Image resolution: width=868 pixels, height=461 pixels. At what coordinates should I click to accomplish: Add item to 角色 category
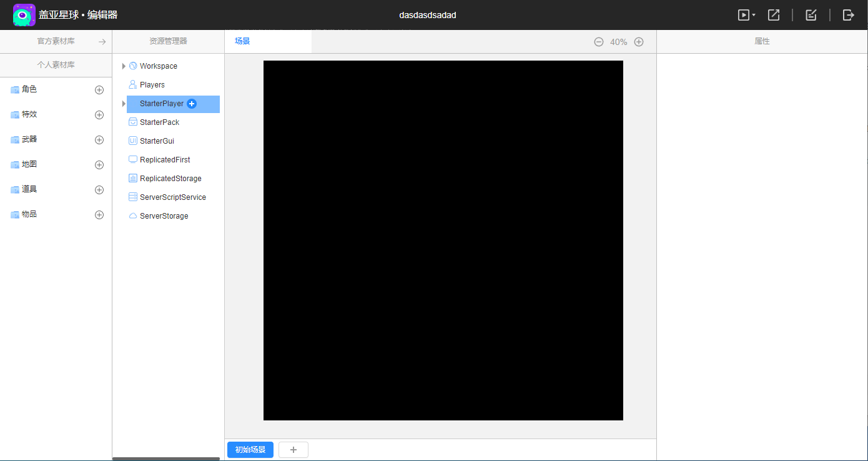pyautogui.click(x=99, y=90)
